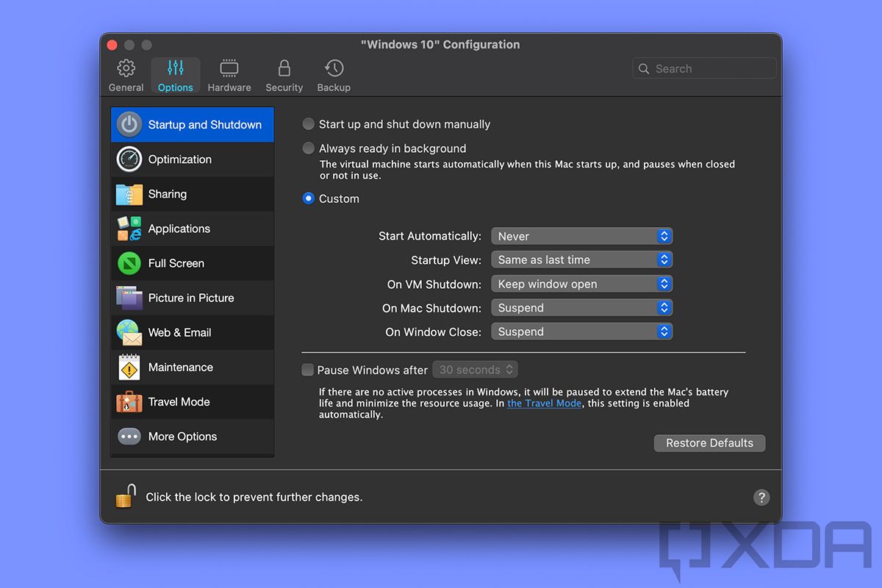Select Always ready in background
This screenshot has height=588, width=882.
308,148
